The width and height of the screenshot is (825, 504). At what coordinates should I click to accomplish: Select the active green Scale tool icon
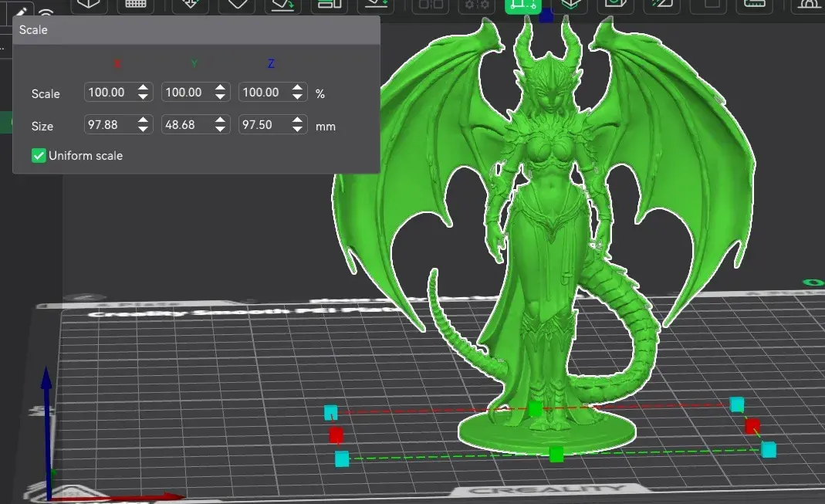coord(523,5)
